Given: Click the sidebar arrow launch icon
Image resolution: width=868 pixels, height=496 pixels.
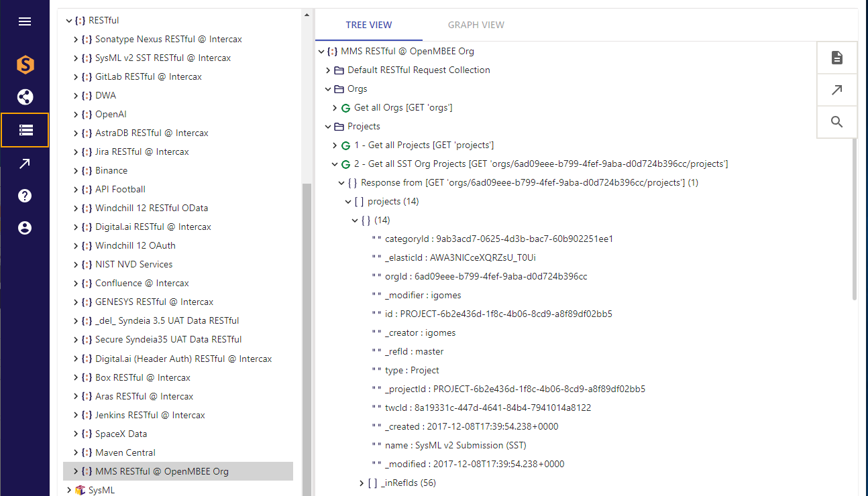Looking at the screenshot, I should [25, 164].
